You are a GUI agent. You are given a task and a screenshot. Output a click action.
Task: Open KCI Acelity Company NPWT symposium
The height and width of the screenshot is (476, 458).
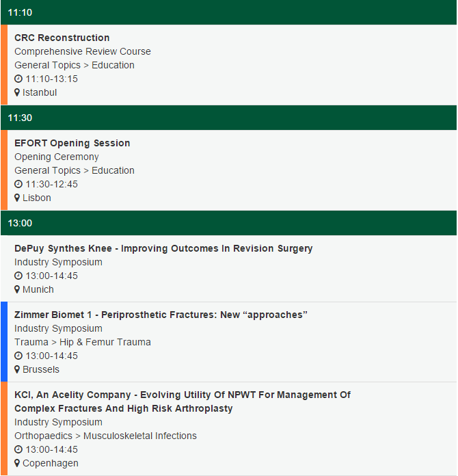pos(183,401)
